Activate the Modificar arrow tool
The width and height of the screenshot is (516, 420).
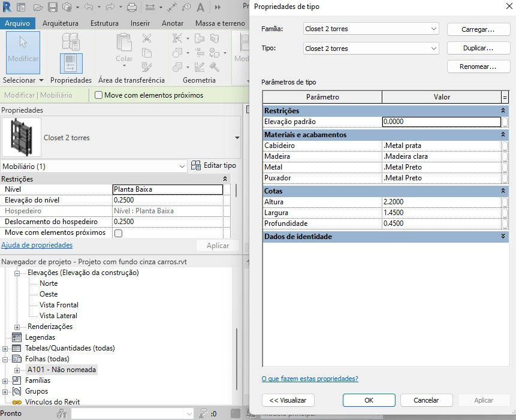23,53
